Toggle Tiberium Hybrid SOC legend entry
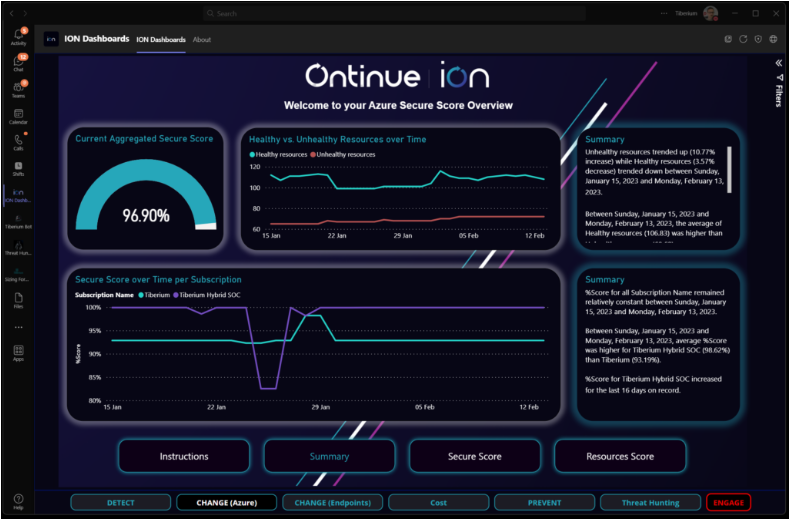This screenshot has width=791, height=519. pyautogui.click(x=207, y=295)
